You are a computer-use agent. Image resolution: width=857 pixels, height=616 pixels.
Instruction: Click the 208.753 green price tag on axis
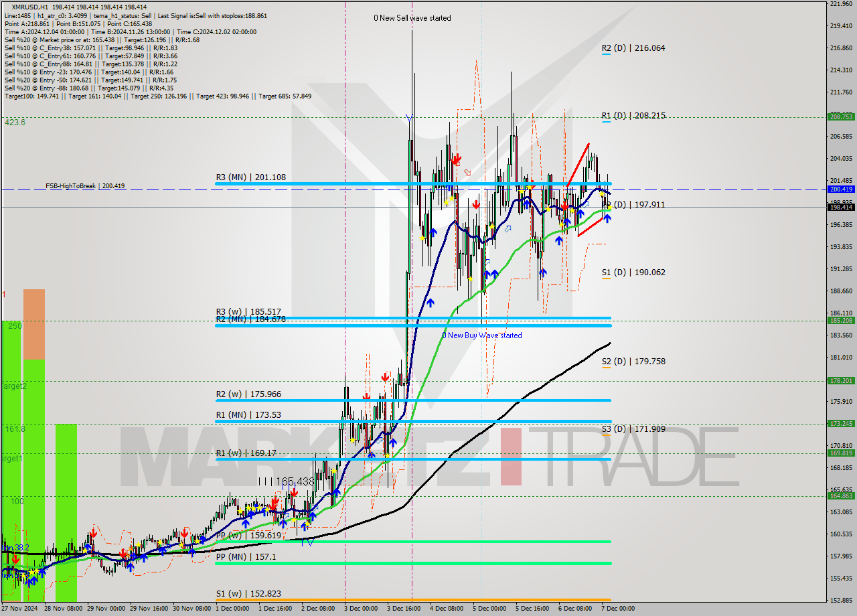pyautogui.click(x=841, y=117)
